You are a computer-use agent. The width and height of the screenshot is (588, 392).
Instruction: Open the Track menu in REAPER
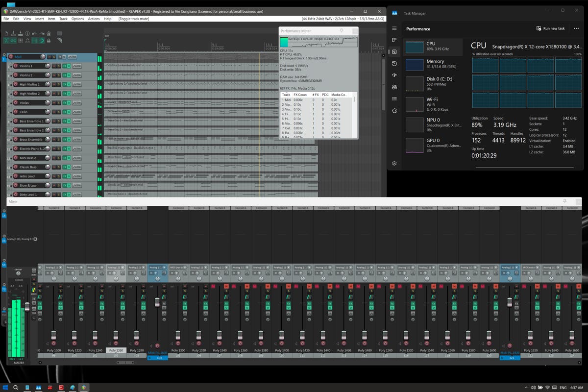(63, 19)
